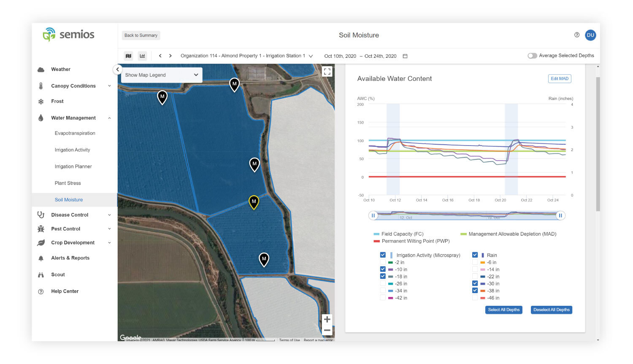The image size is (633, 364).
Task: Click the Canopy Conditions thermometer icon
Action: (41, 86)
